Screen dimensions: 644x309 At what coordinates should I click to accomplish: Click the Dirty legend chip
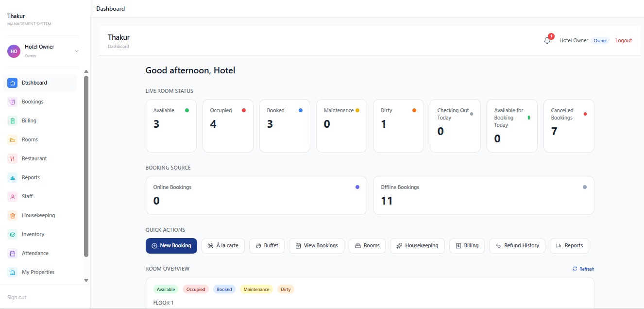tap(286, 290)
